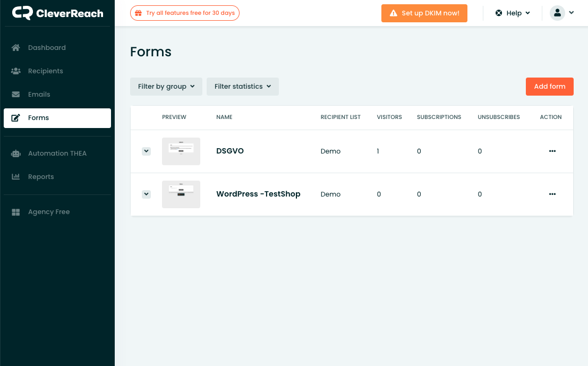Click the Add form button
588x366 pixels.
tap(549, 87)
